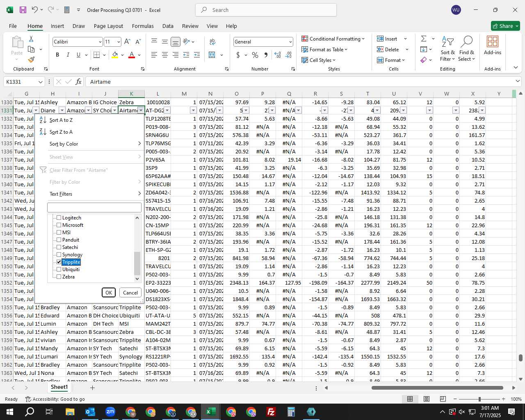Open Zoom from taskbar
The image size is (525, 420).
tap(110, 411)
